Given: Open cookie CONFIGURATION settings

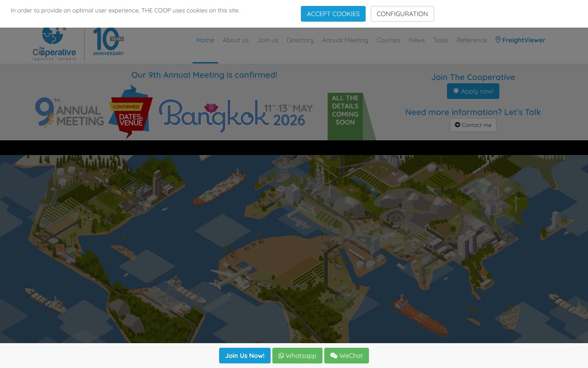Looking at the screenshot, I should (402, 14).
